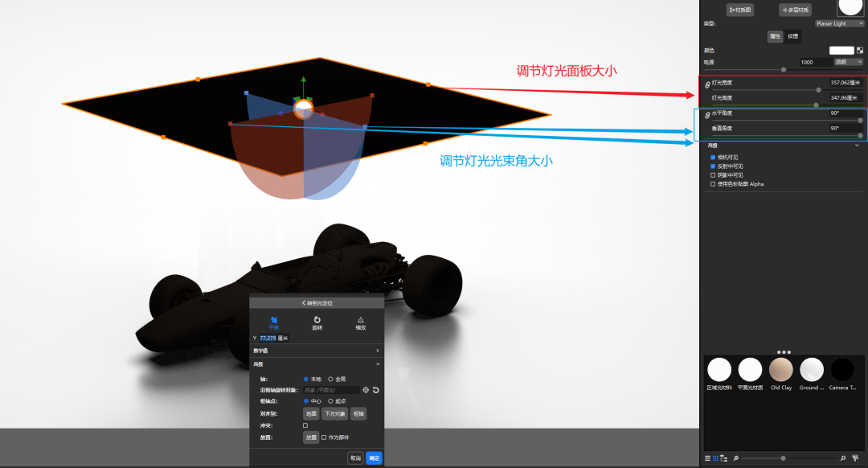868x468 pixels.
Task: Click the thumbnail size slider handle
Action: tap(783, 458)
